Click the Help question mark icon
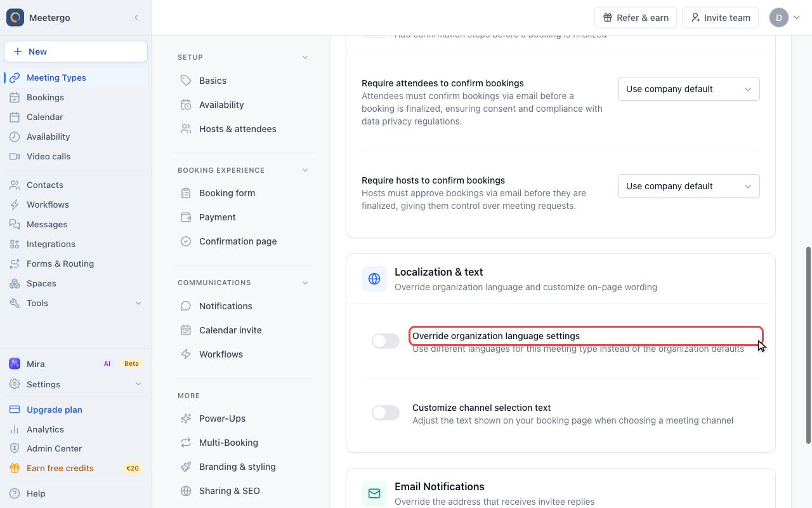Screen dimensions: 812x508 15,493
